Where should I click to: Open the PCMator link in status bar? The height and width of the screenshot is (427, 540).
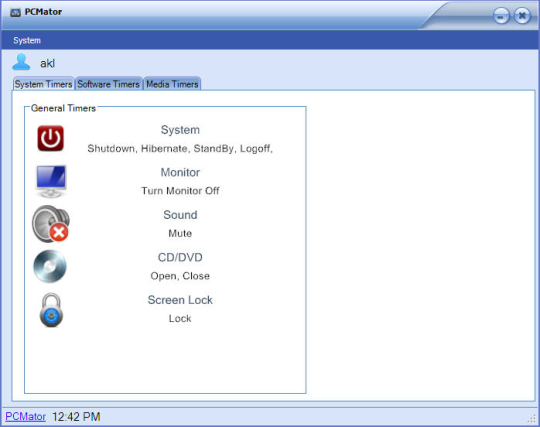[x=25, y=417]
